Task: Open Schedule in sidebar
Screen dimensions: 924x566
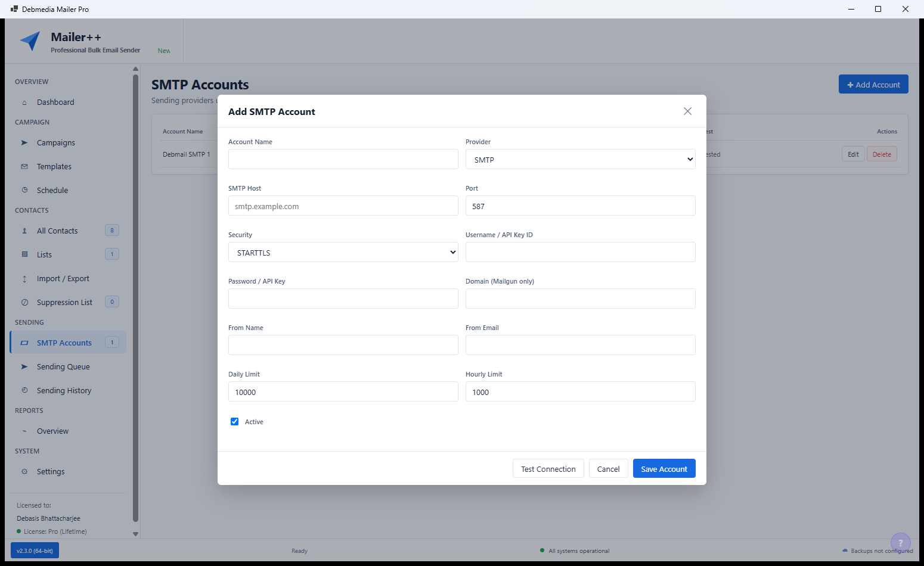Action: [x=68, y=191]
